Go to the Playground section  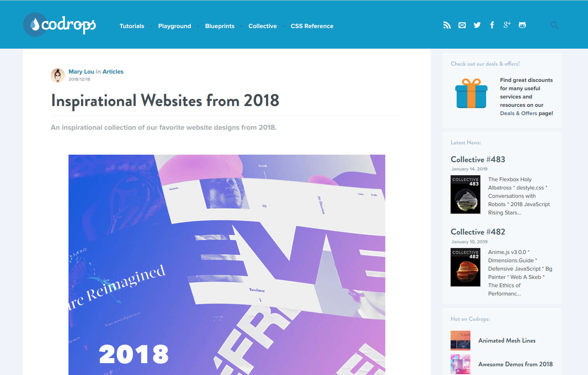(175, 26)
